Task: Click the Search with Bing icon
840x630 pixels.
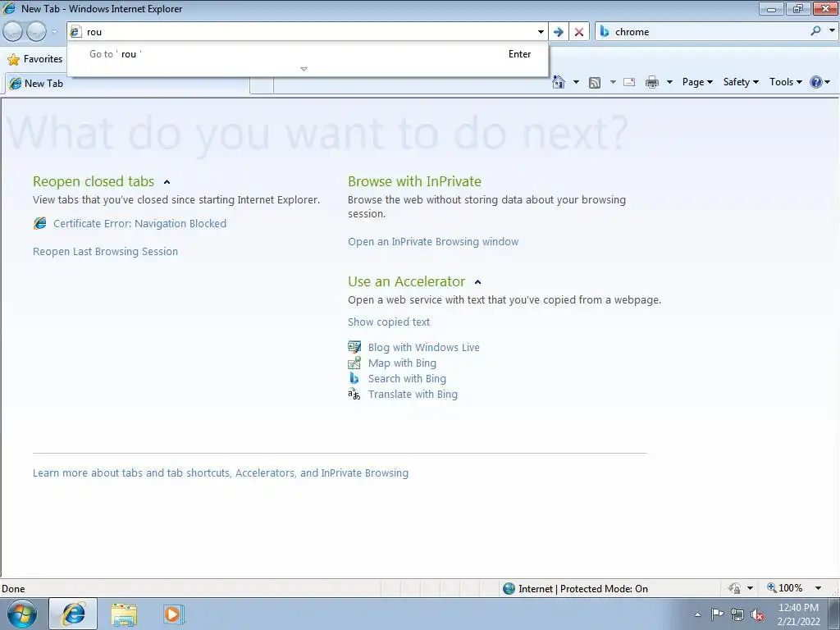Action: tap(354, 378)
